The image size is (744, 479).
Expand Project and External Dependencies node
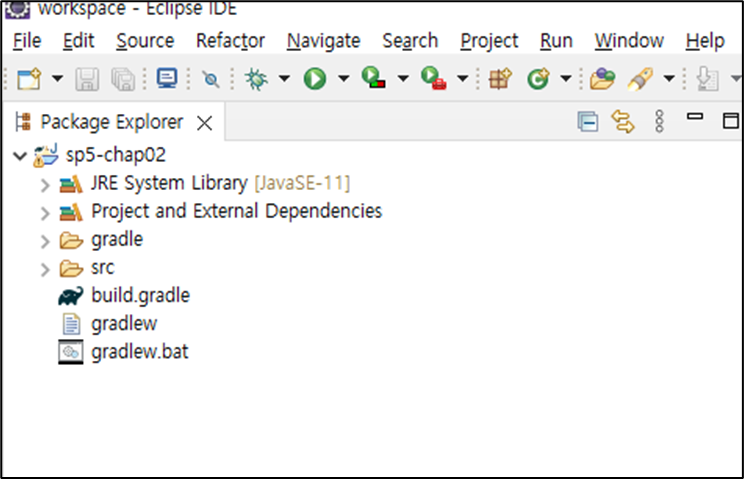tap(45, 213)
